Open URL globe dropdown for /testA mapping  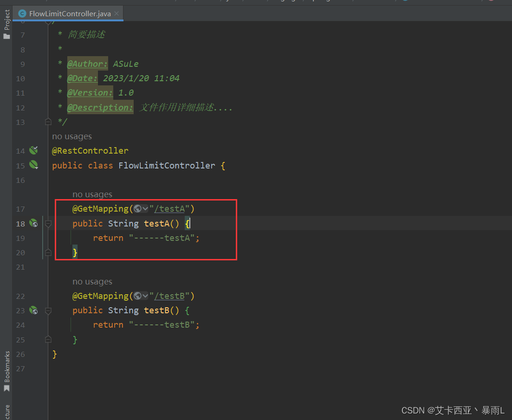click(x=141, y=208)
